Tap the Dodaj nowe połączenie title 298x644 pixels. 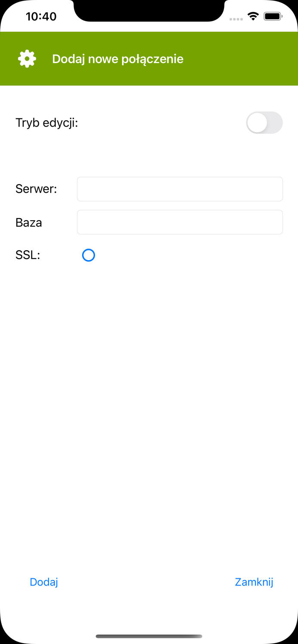point(117,59)
